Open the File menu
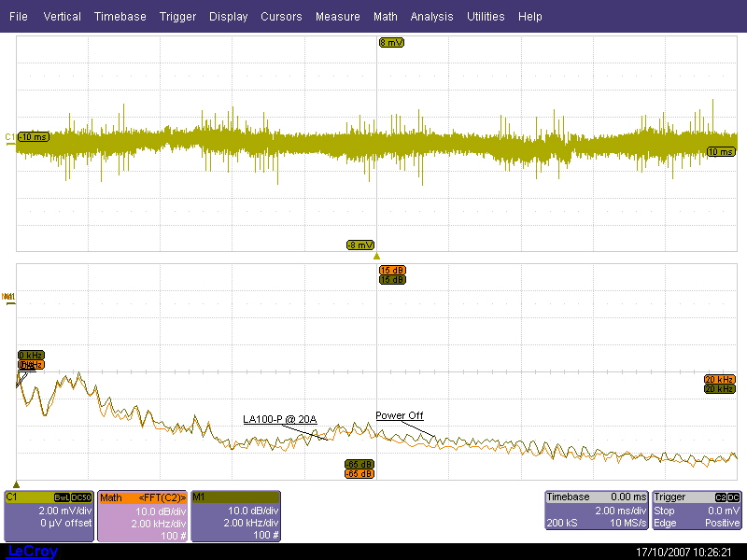 [x=19, y=17]
